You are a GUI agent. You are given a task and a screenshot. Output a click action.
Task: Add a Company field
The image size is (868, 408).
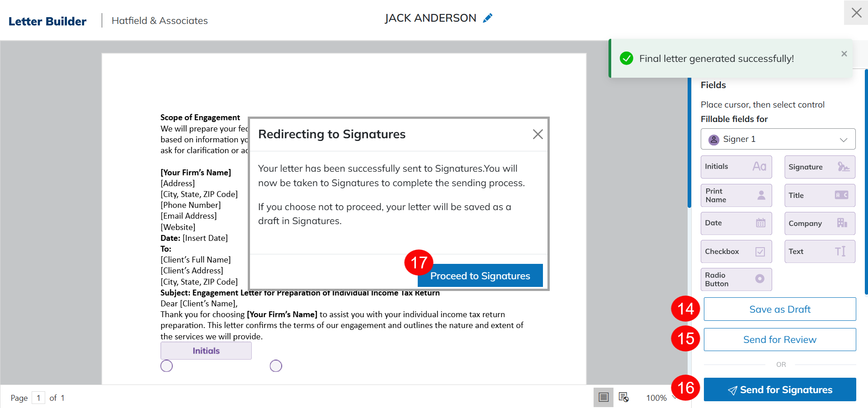[x=819, y=223]
